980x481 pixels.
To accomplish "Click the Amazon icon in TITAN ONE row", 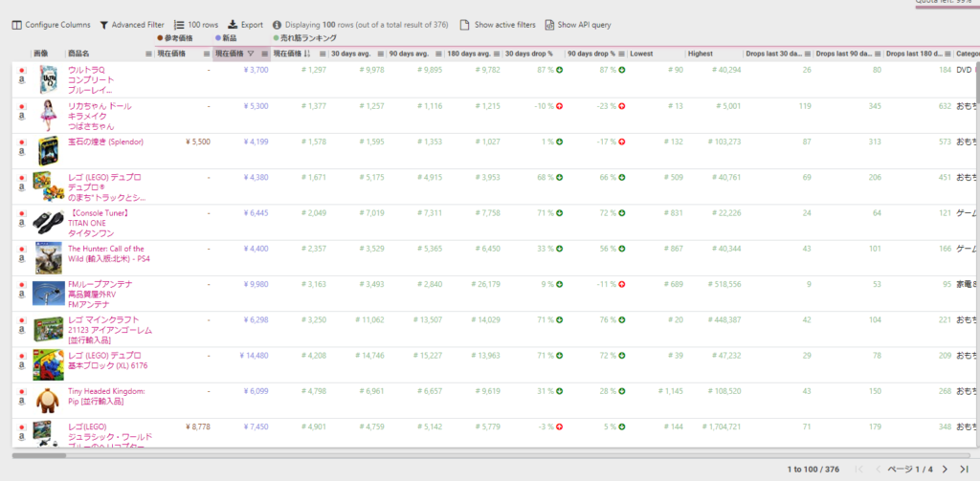I will pos(22,223).
